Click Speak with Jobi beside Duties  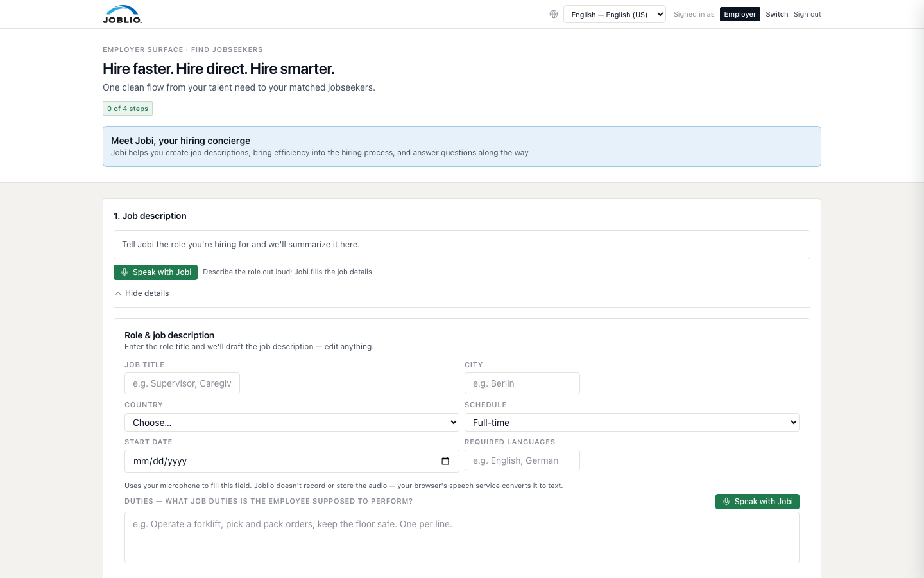tap(757, 502)
